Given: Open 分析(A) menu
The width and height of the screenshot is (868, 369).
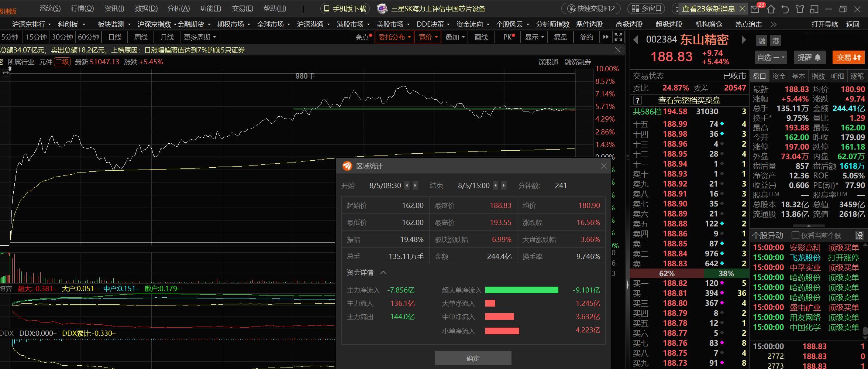Looking at the screenshot, I should 179,8.
